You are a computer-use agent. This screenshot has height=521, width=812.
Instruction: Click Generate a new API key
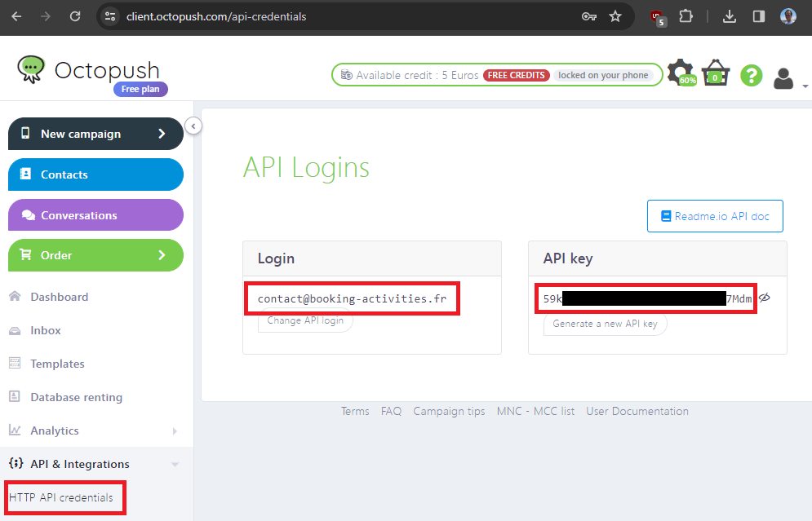[605, 324]
